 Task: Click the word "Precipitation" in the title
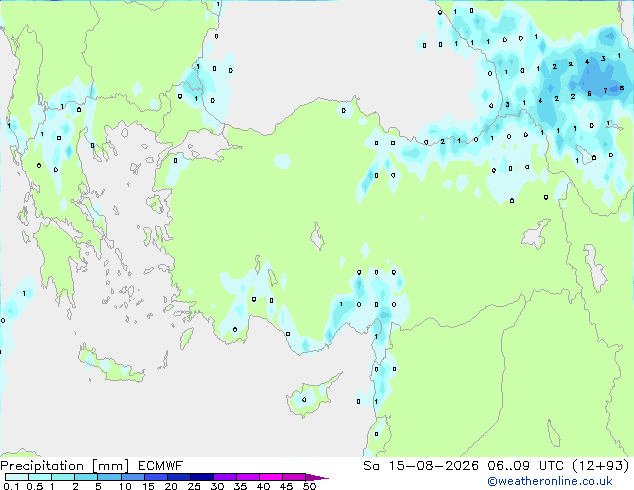tap(42, 466)
